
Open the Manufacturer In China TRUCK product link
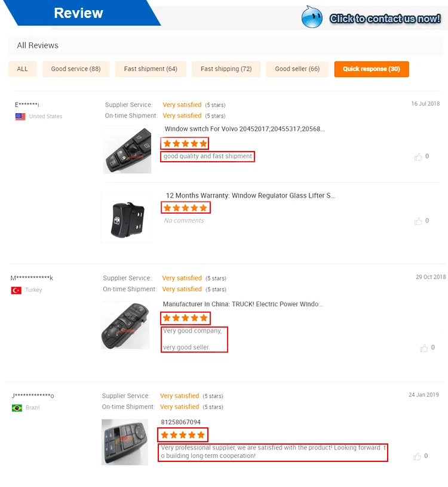click(x=243, y=304)
